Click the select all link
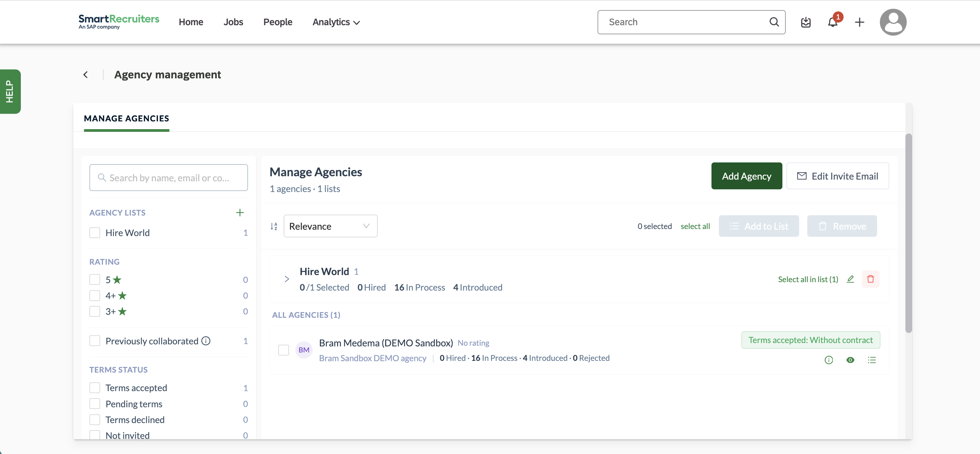 (x=695, y=226)
